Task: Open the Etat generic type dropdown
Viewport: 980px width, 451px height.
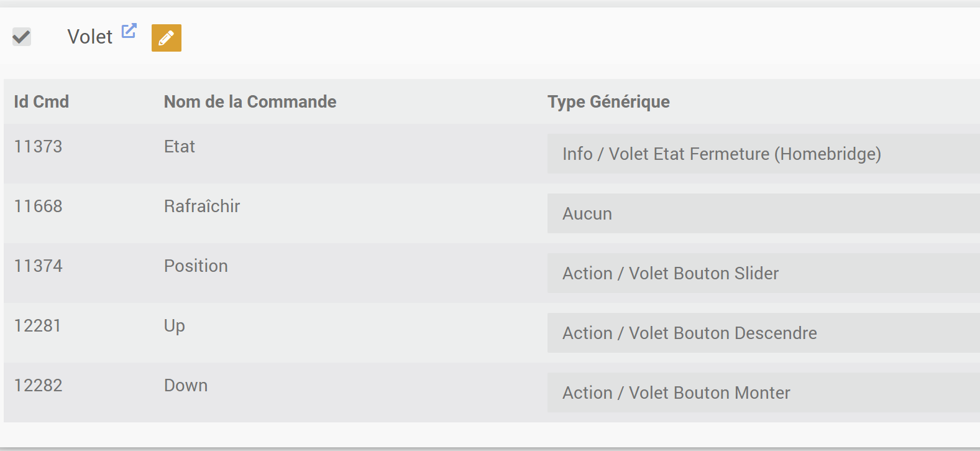Action: click(762, 154)
